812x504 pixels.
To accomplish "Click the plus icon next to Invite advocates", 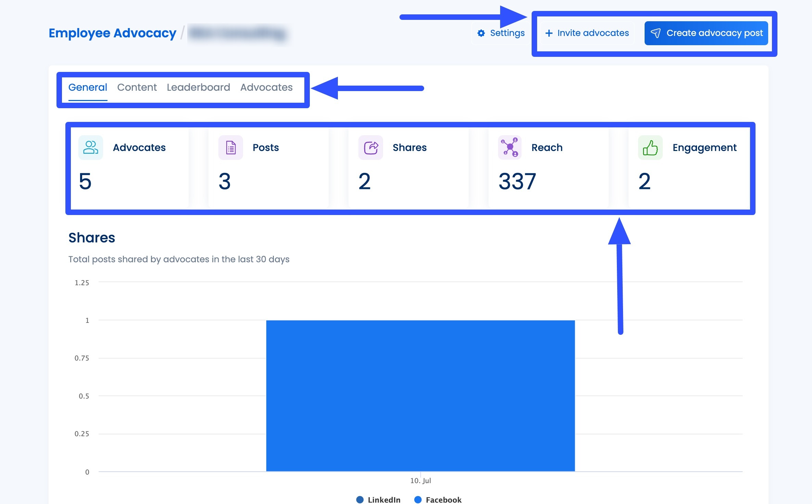I will pyautogui.click(x=549, y=33).
